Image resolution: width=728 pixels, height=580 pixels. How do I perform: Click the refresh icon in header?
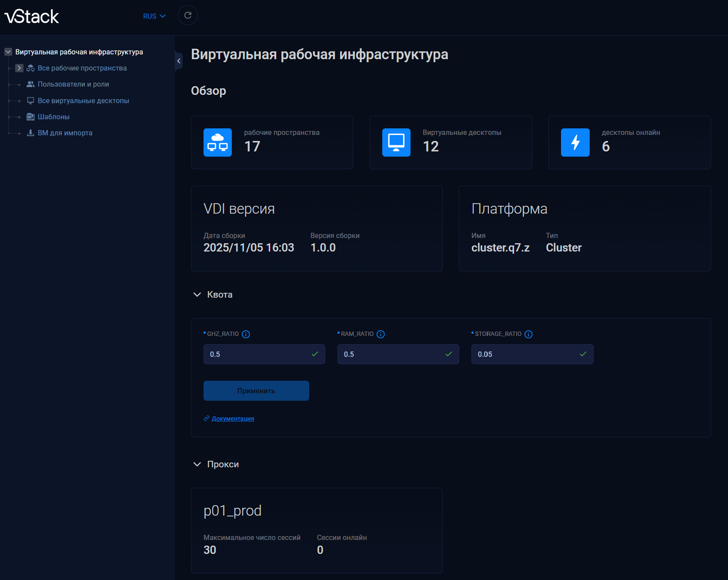(x=188, y=16)
